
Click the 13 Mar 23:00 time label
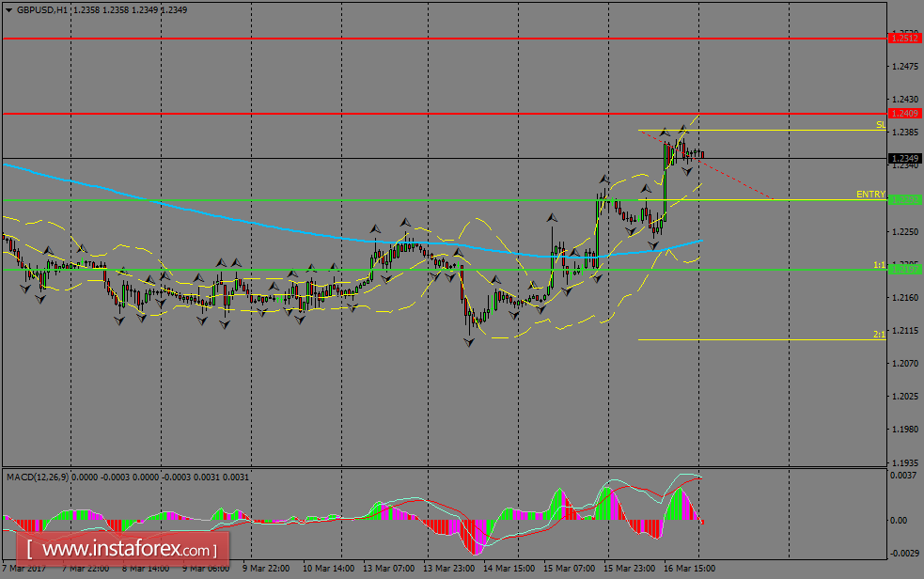[x=449, y=569]
